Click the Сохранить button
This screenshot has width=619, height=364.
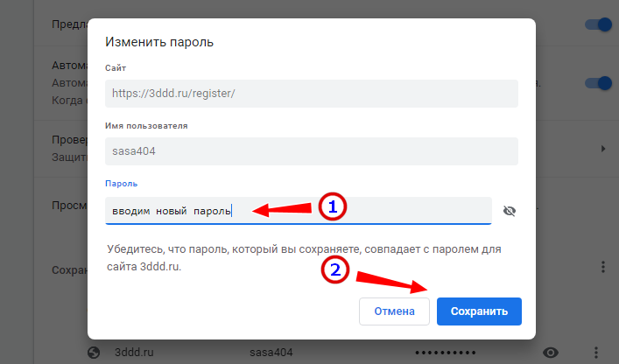coord(479,311)
